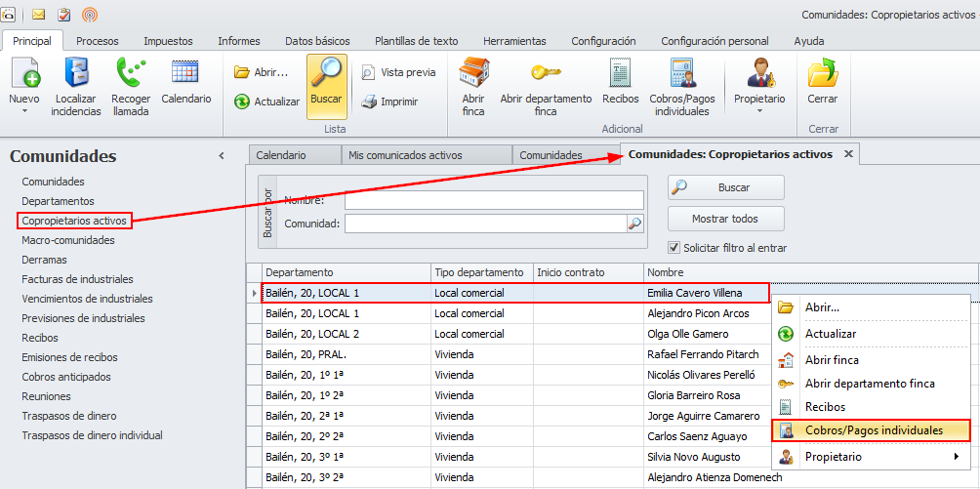980x489 pixels.
Task: Click the Cerrar folder icon
Action: click(x=823, y=74)
